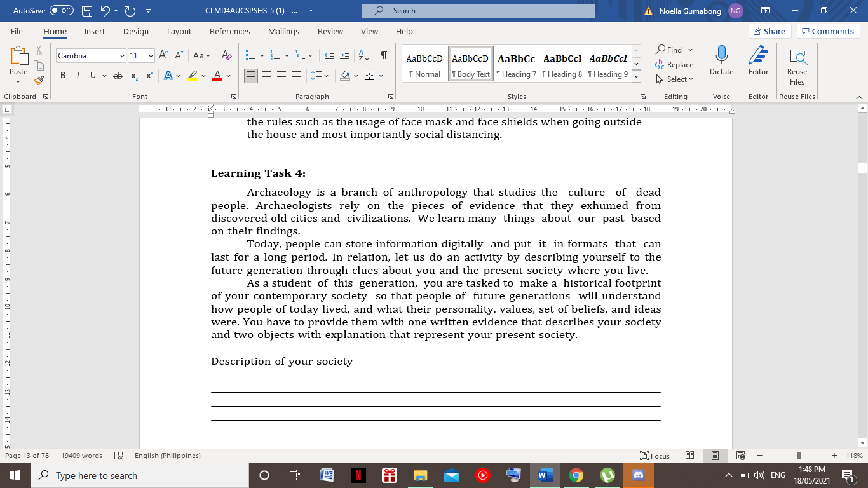This screenshot has height=488, width=868.
Task: Click the Format Painter icon
Action: pos(38,80)
